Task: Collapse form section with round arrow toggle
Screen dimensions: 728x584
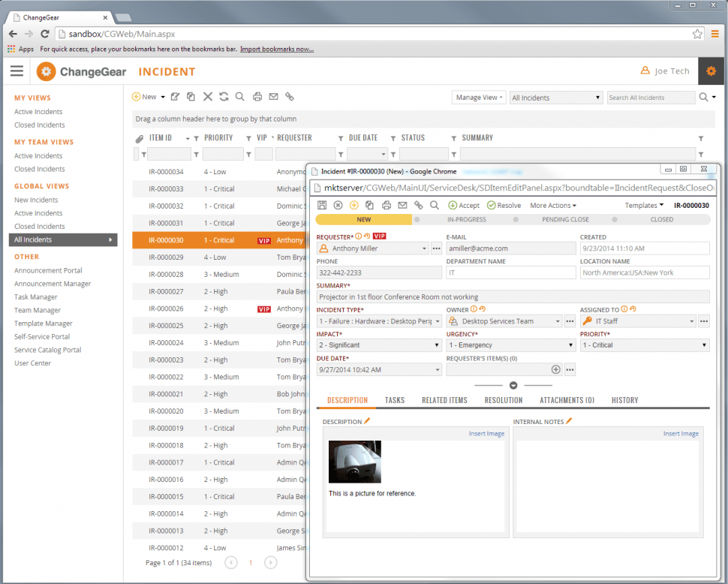Action: click(x=513, y=385)
